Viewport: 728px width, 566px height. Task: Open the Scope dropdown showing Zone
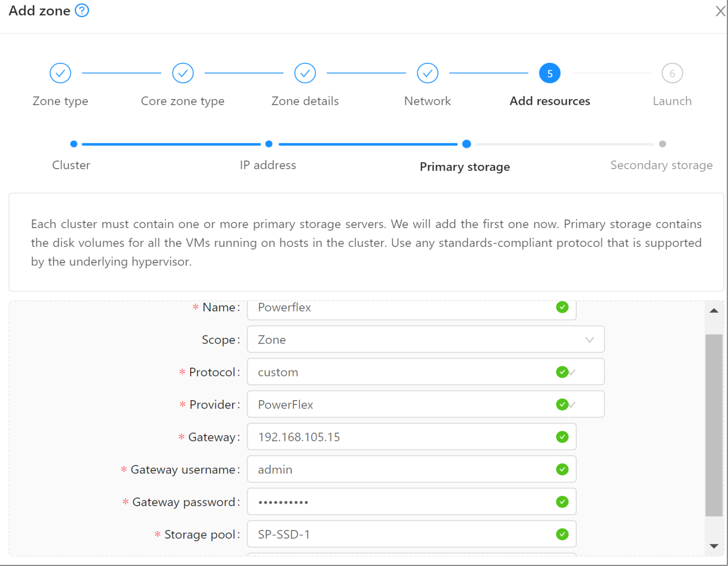click(x=426, y=339)
